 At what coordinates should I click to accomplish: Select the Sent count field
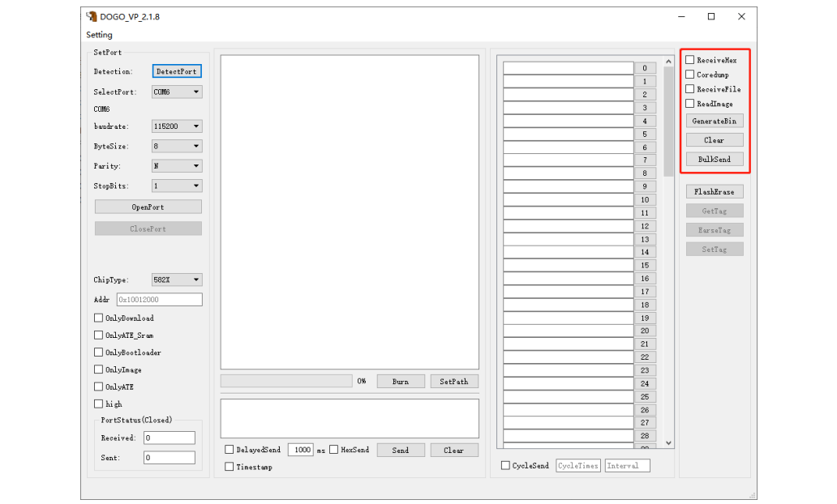pos(170,458)
